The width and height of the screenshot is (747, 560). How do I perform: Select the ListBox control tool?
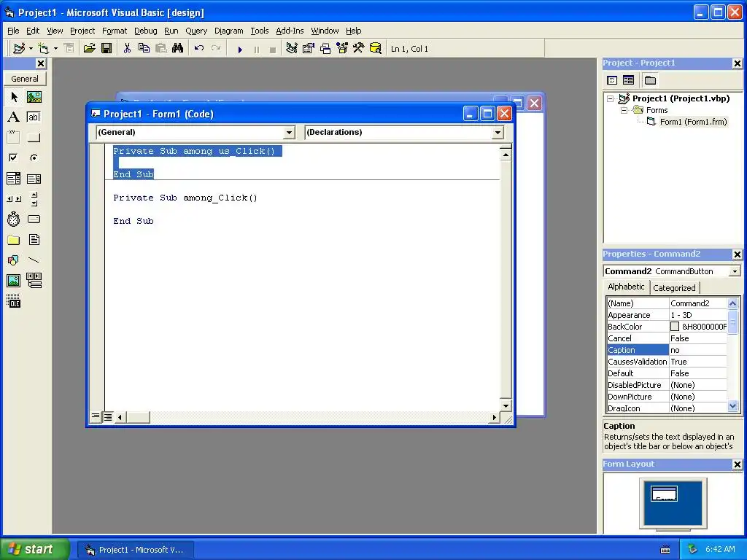point(34,179)
